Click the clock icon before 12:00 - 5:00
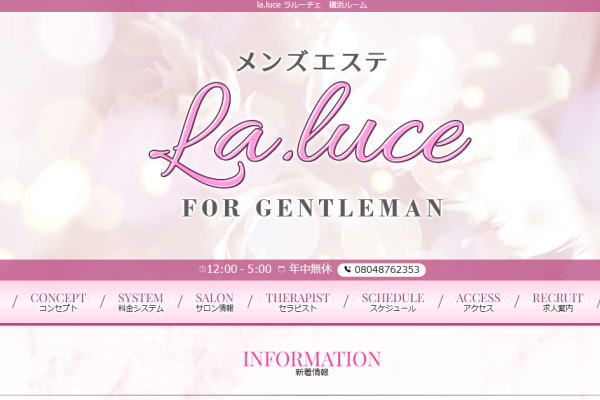Viewport: 600px width, 400px height. click(x=203, y=269)
